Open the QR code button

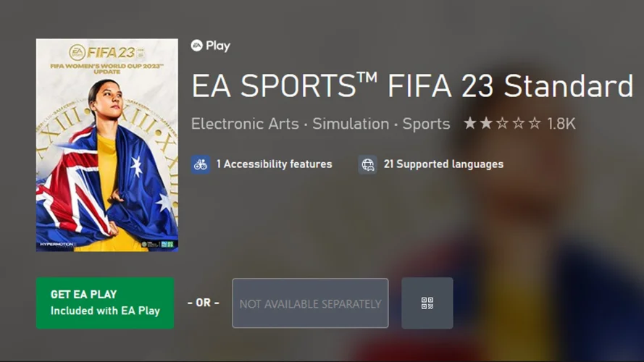(x=427, y=303)
